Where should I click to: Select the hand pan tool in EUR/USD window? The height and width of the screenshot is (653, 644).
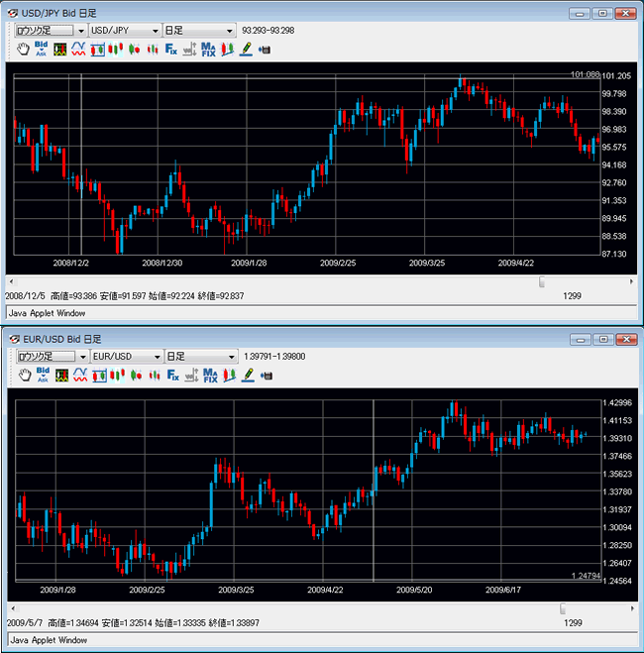(x=25, y=376)
